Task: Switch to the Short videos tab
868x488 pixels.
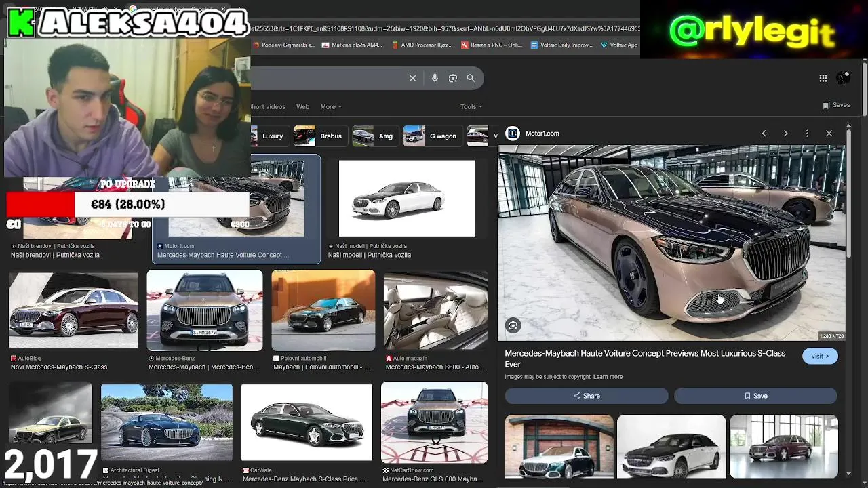Action: pyautogui.click(x=269, y=106)
